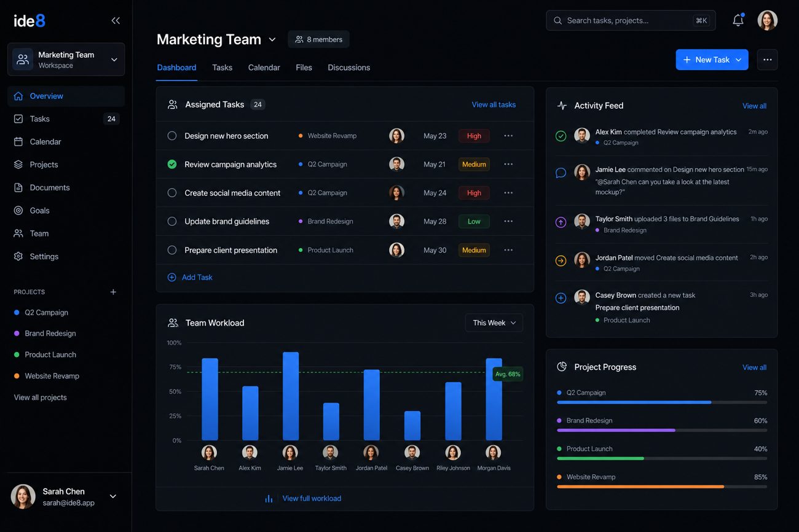Click Casey Brown avatar under the workload chart

tap(412, 453)
